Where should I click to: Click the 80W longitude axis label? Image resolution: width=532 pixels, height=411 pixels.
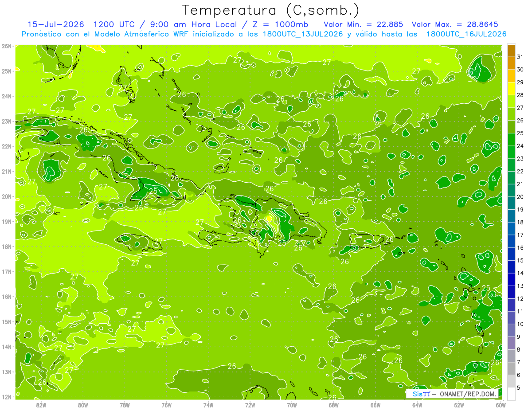tap(82, 405)
